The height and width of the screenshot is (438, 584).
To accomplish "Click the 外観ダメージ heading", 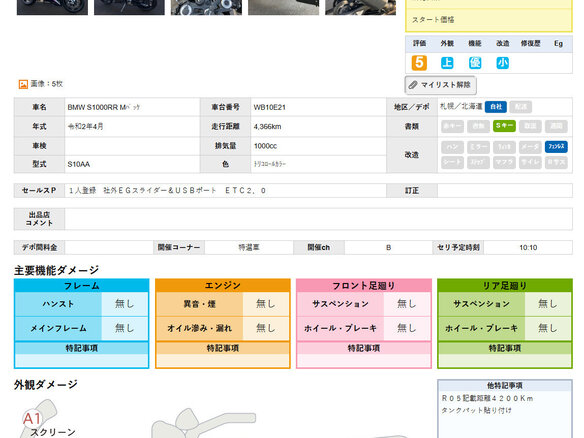I will coord(46,385).
